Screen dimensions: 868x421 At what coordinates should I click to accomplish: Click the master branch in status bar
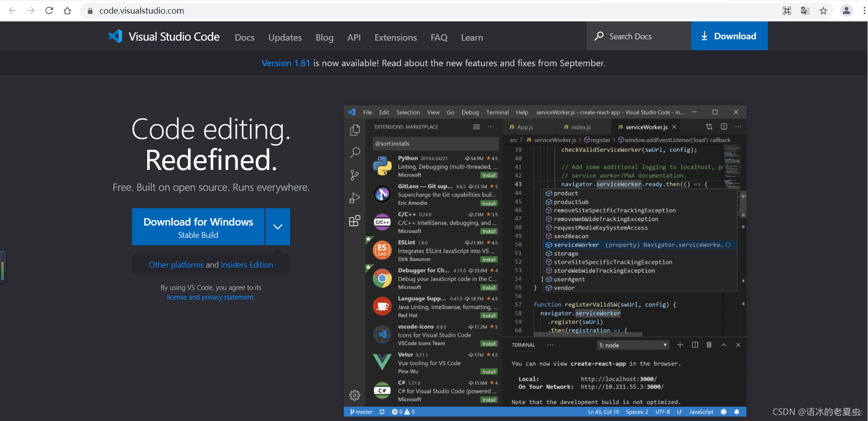tap(361, 412)
